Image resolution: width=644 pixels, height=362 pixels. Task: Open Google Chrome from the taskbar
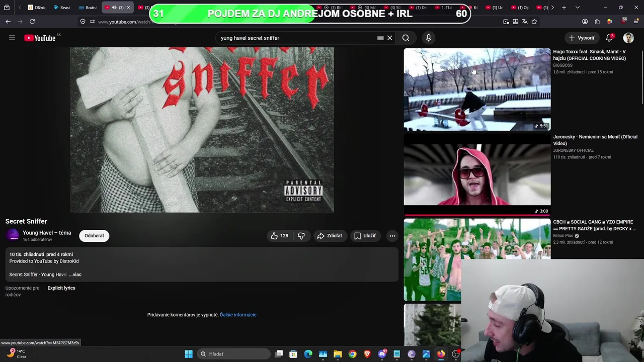coord(352,354)
